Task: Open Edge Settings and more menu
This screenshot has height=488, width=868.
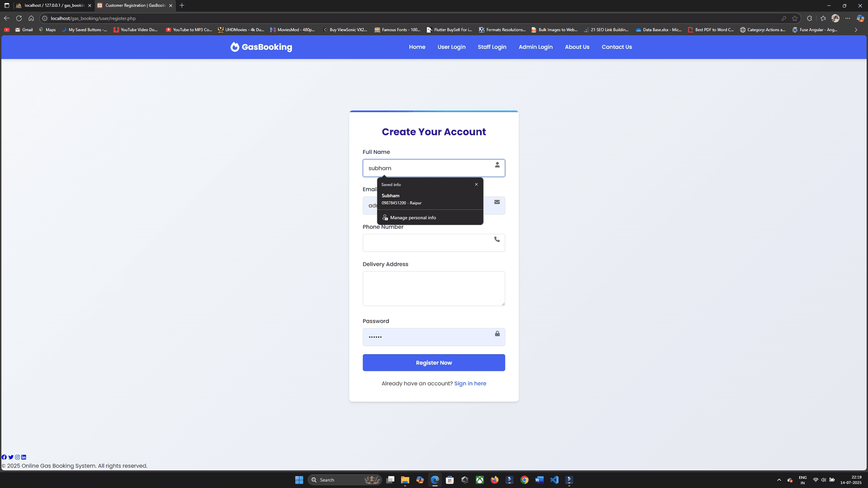Action: [847, 18]
